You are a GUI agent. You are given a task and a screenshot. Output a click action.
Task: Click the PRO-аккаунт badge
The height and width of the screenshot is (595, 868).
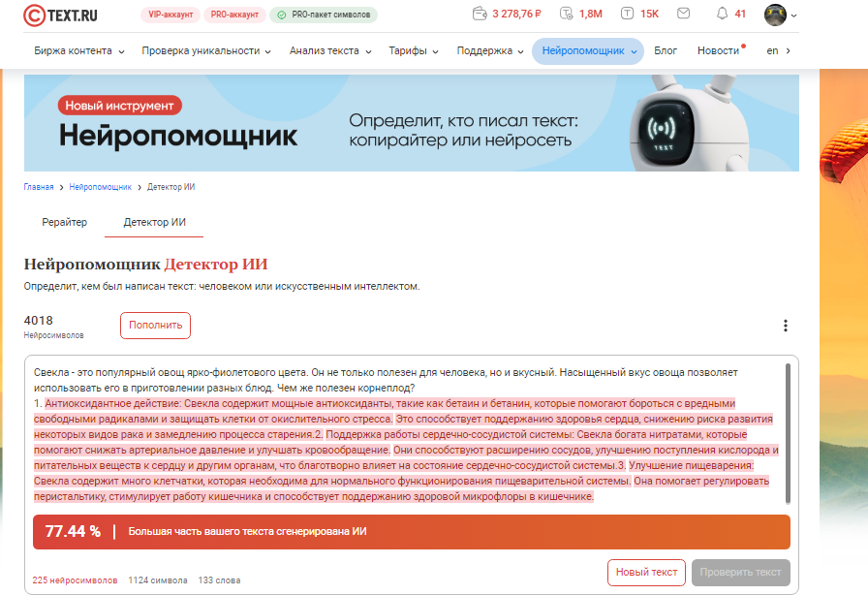coord(234,15)
